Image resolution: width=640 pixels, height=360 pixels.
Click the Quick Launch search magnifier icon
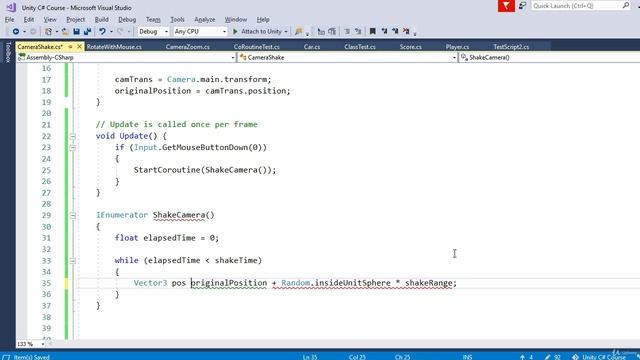tap(626, 5)
